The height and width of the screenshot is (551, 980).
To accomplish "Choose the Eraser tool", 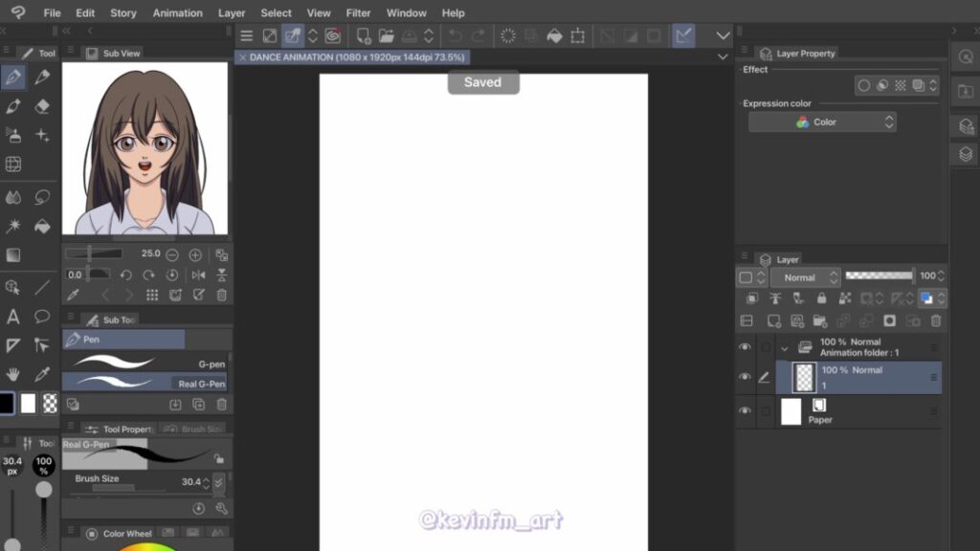I will pos(42,106).
